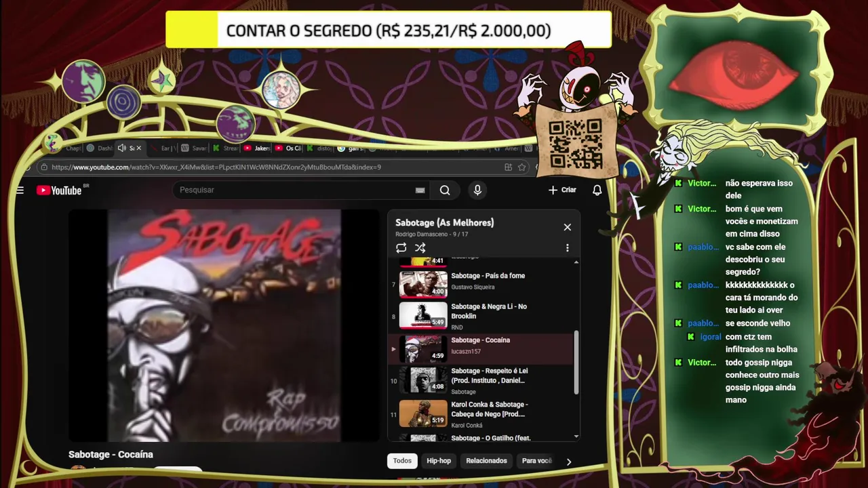Screen dimensions: 868x488
Task: Click the Sabotage - Cocaína video title
Action: pyautogui.click(x=111, y=455)
